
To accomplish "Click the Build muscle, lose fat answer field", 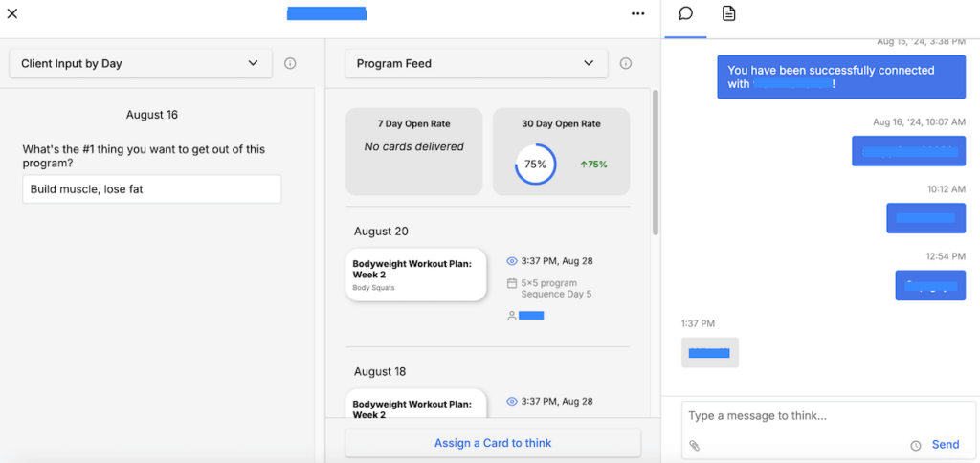I will click(x=152, y=189).
